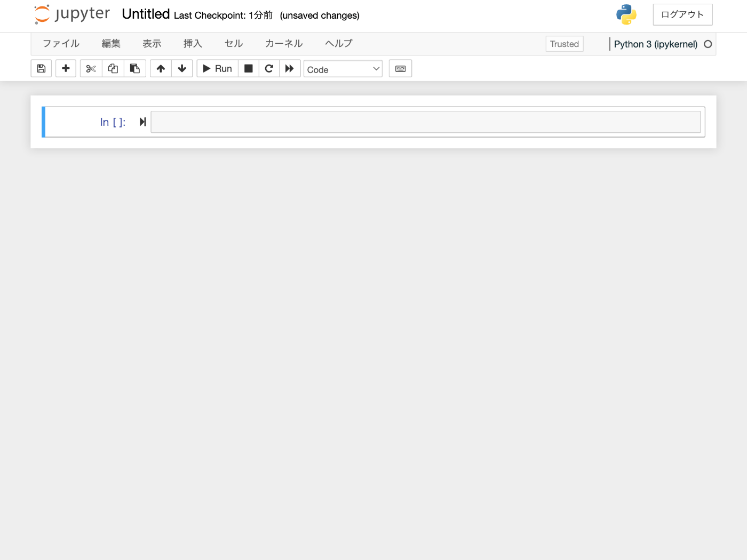This screenshot has height=560, width=747.
Task: Open the セル menu
Action: tap(234, 44)
